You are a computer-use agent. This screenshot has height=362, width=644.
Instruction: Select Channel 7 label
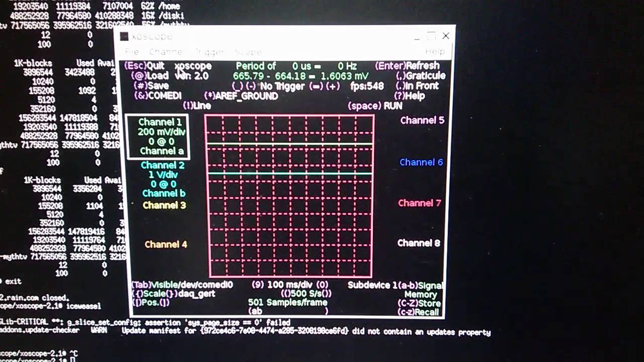(420, 203)
